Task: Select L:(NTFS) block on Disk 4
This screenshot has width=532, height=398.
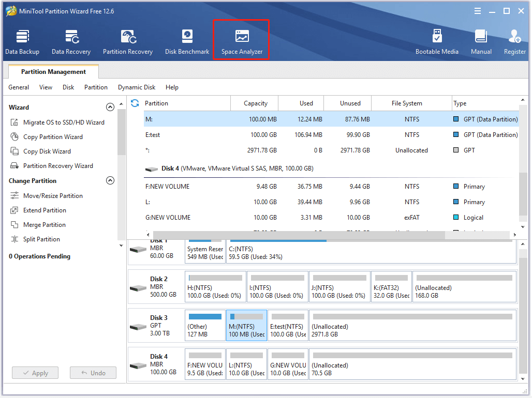Action: pyautogui.click(x=247, y=364)
